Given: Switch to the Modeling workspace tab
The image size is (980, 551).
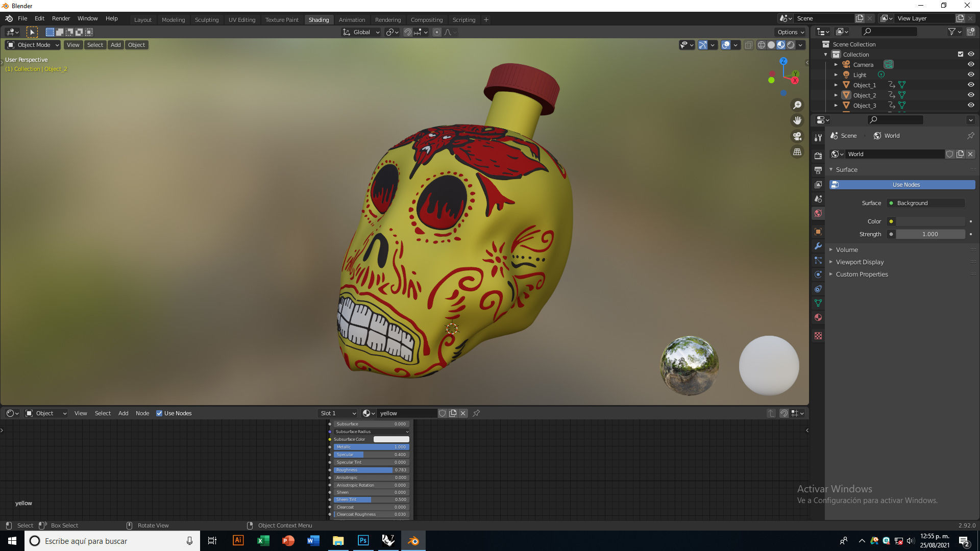Looking at the screenshot, I should [173, 20].
